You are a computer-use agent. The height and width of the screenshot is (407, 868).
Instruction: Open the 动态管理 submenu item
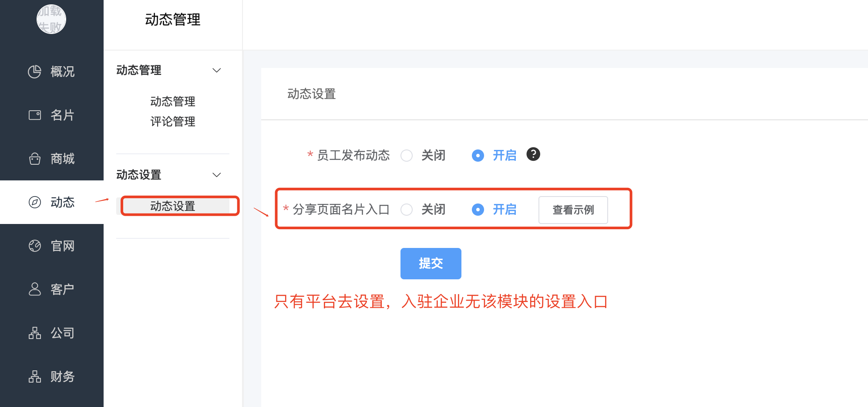point(173,102)
